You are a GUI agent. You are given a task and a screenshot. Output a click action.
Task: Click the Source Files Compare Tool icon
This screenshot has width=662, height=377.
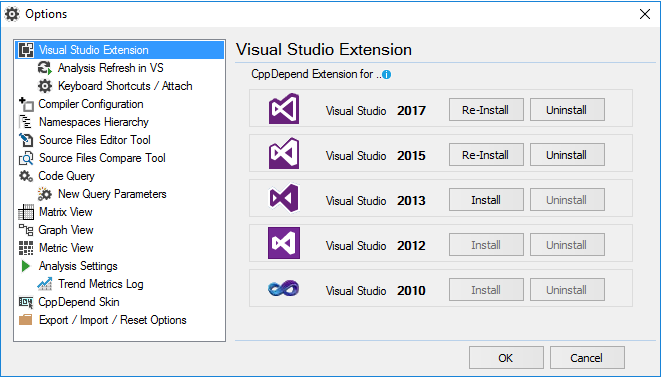pos(26,158)
